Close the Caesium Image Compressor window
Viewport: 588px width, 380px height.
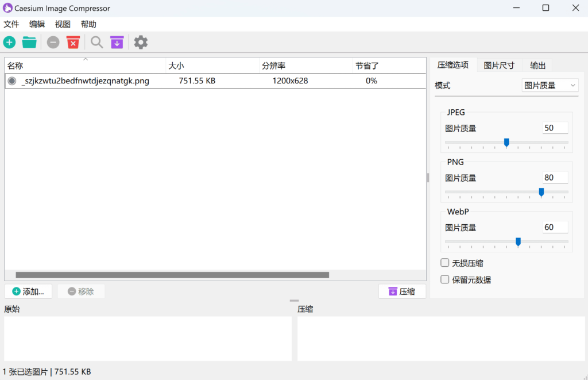(x=575, y=8)
